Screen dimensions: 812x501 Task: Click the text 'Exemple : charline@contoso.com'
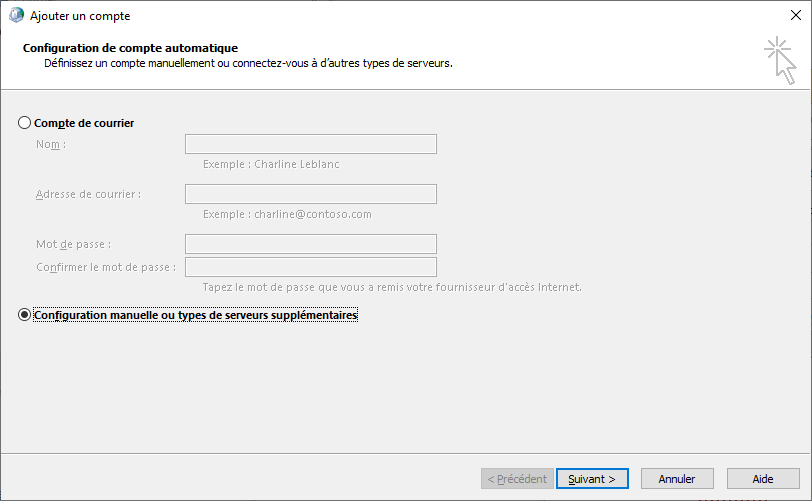pyautogui.click(x=287, y=214)
